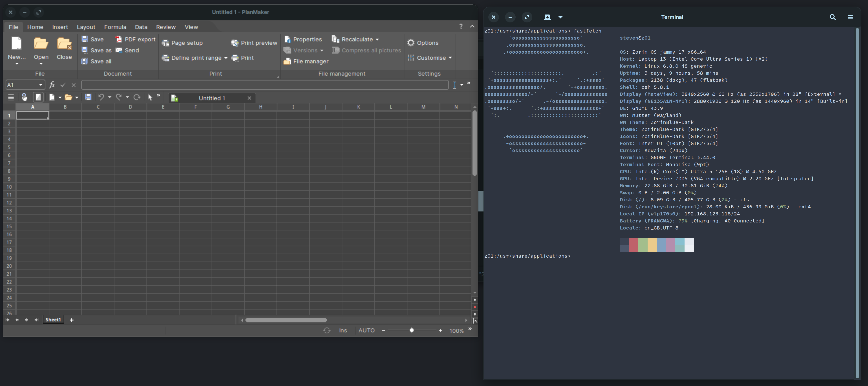Viewport: 868px width, 386px height.
Task: Toggle the dark mode page icon
Action: [x=38, y=97]
